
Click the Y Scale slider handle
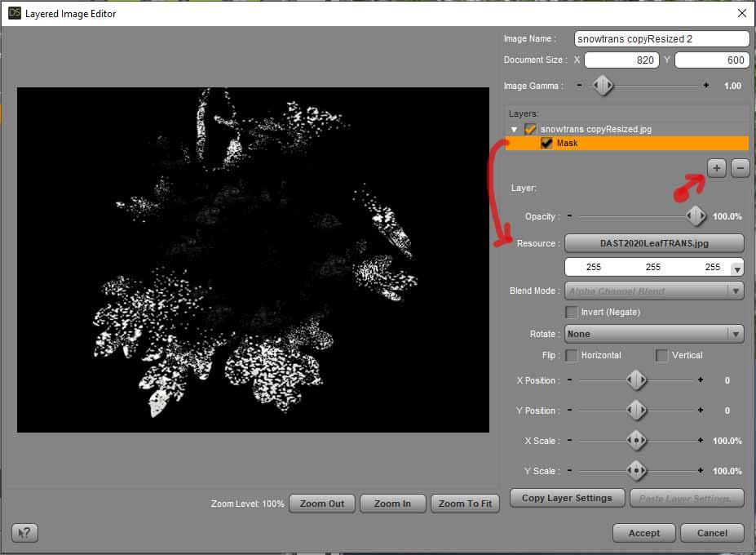pyautogui.click(x=636, y=471)
